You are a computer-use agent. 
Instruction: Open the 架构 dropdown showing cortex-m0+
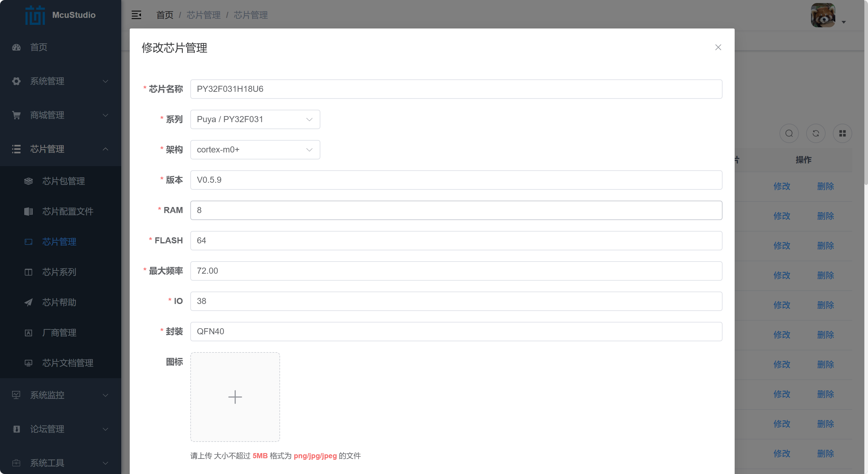pos(255,150)
